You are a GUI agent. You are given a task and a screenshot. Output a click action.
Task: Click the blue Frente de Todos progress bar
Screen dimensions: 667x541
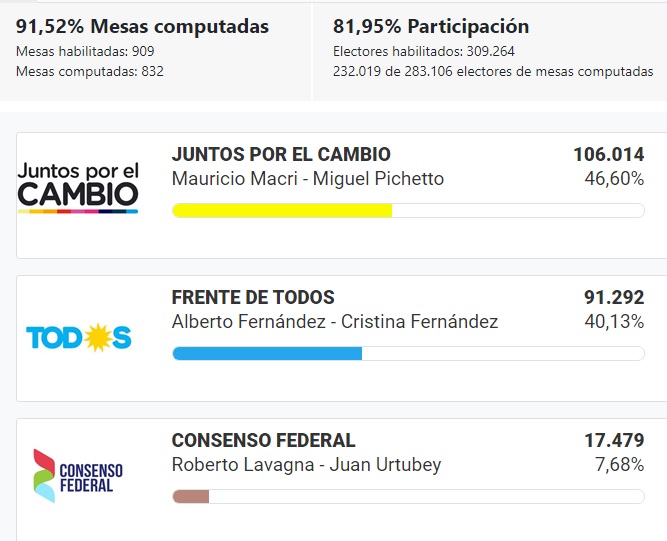(x=267, y=353)
